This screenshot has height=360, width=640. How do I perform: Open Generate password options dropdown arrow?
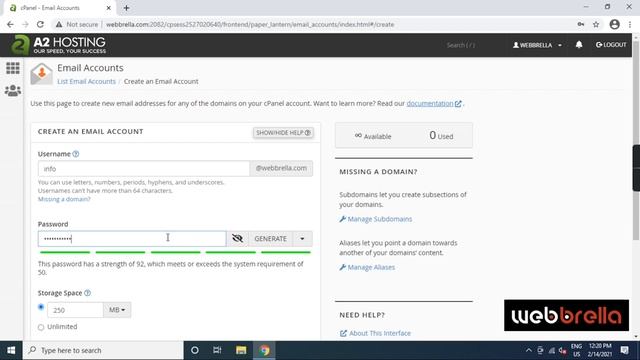click(x=302, y=238)
